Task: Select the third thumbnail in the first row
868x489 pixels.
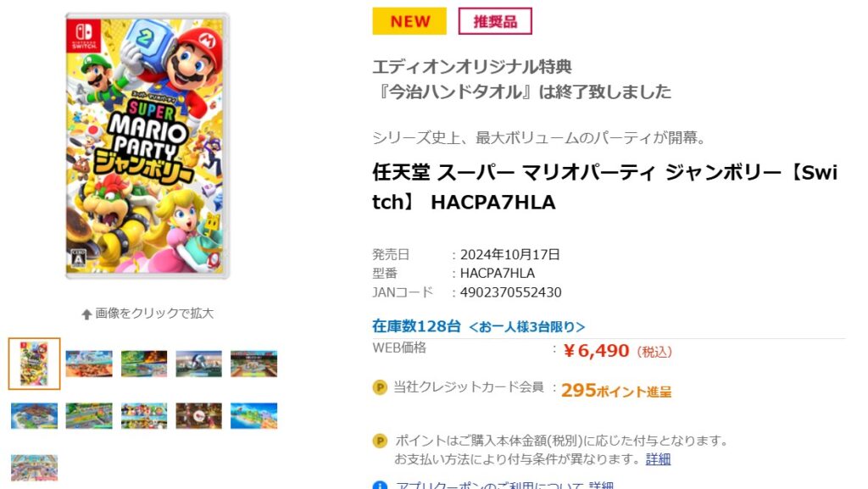Action: [144, 364]
